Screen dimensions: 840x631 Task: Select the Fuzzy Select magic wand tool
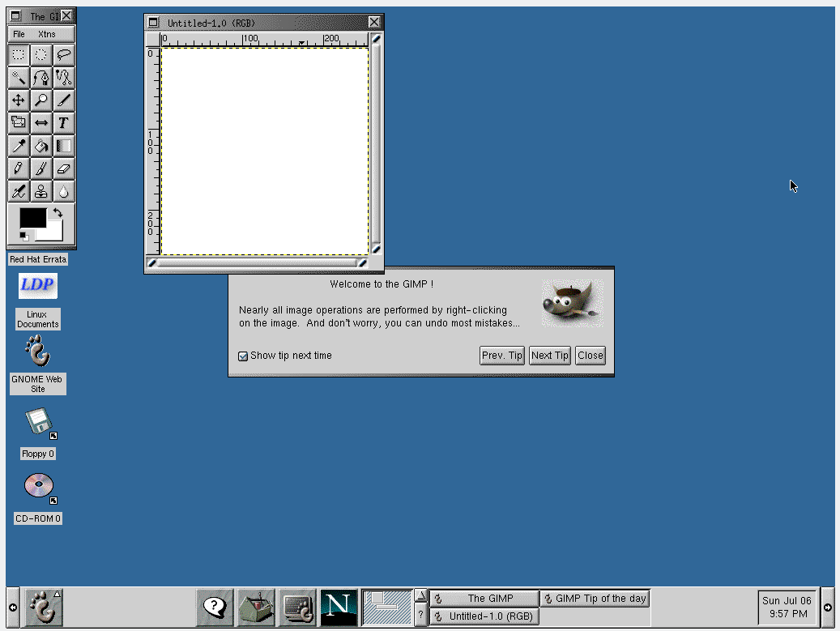tap(18, 78)
